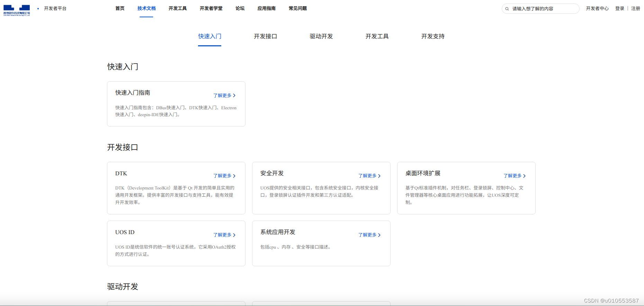Switch to the 开发工具 sub tab
Image resolution: width=644 pixels, height=306 pixels.
tap(377, 36)
